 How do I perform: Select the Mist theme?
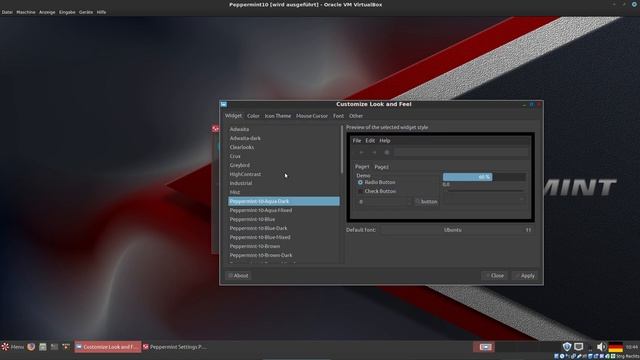coord(284,192)
